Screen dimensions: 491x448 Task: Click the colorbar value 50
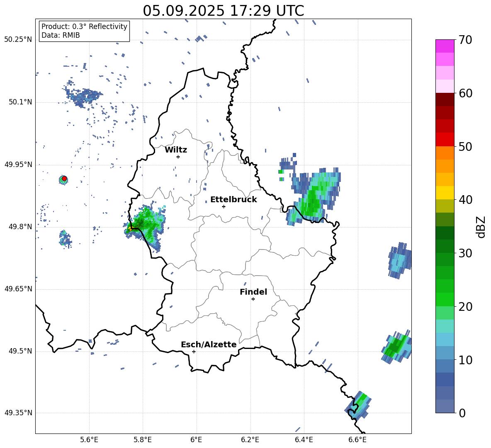click(x=465, y=146)
